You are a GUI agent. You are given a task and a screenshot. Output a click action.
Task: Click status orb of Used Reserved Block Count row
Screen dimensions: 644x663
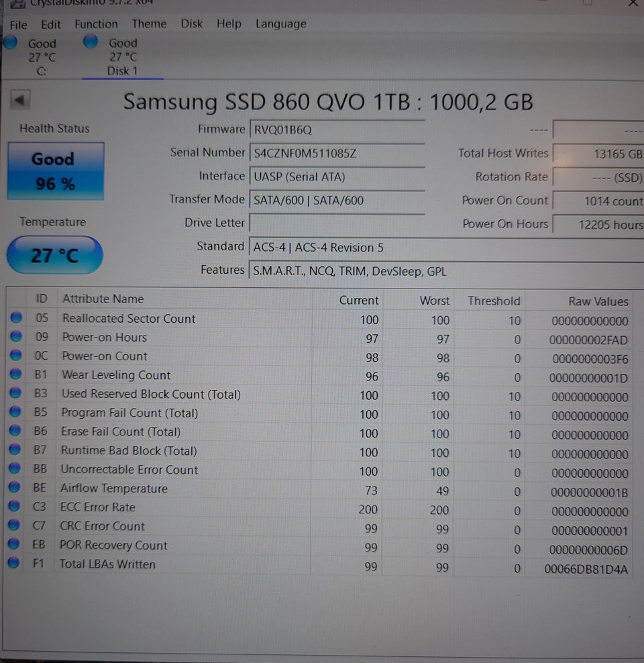click(x=15, y=393)
